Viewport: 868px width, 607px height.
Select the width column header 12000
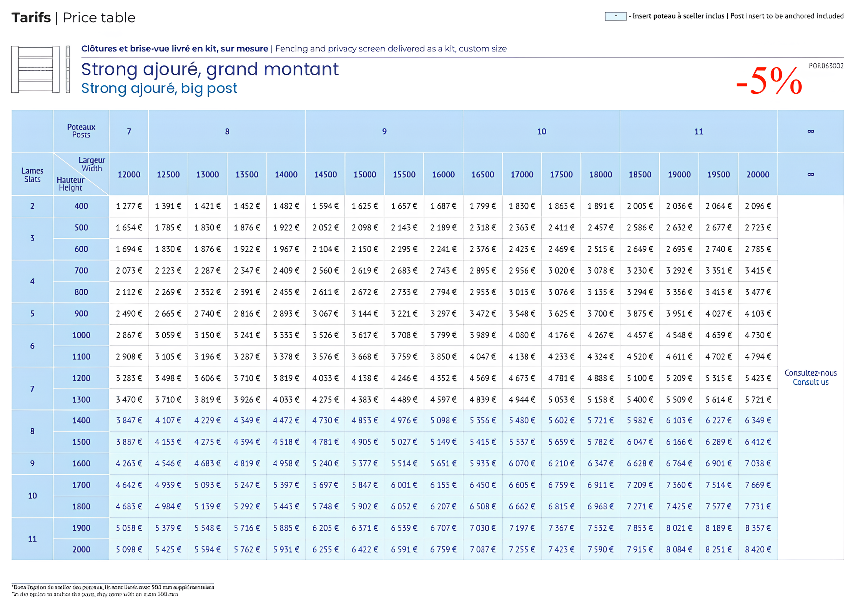pos(129,174)
